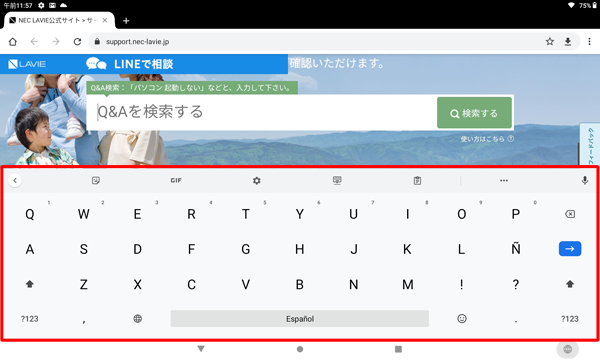Screen dimensions: 600x360
Task: Open more keyboard options (three dots)
Action: pos(504,180)
